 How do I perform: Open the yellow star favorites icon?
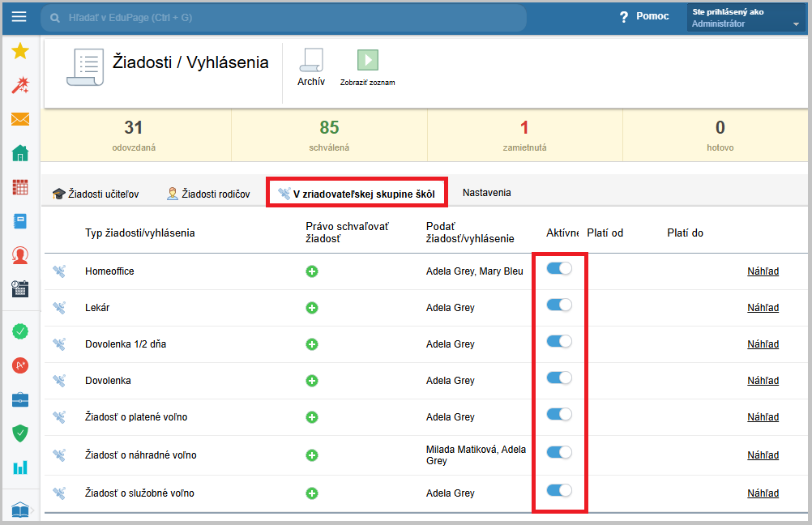tap(20, 51)
